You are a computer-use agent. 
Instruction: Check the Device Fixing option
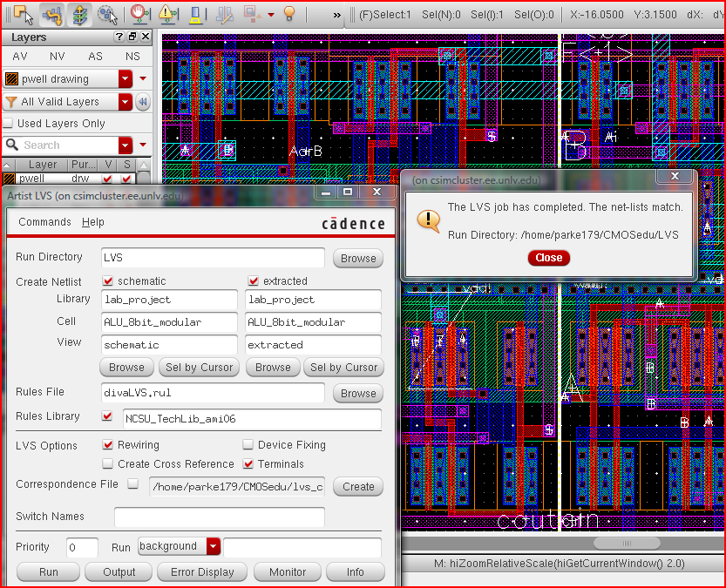pos(248,445)
